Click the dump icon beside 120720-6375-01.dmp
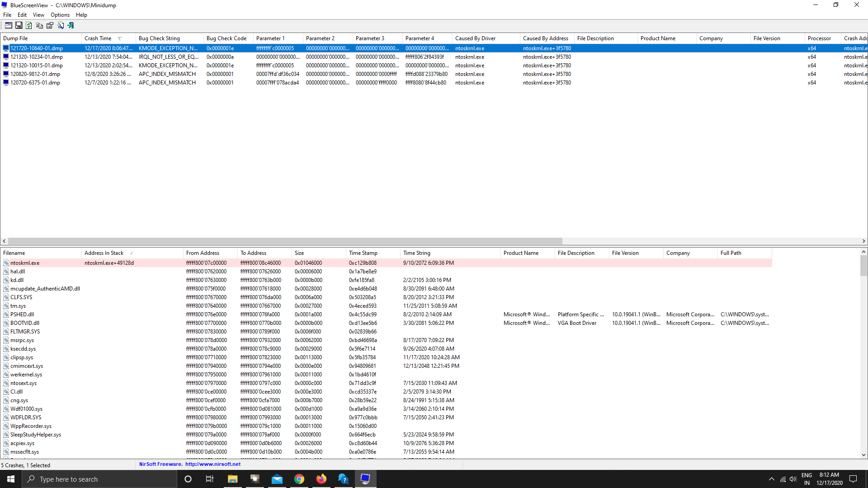The height and width of the screenshot is (488, 868). 6,83
